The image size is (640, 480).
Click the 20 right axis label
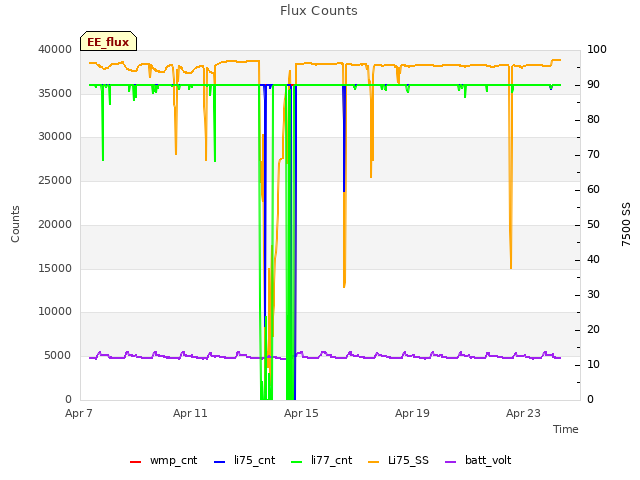[x=593, y=329]
